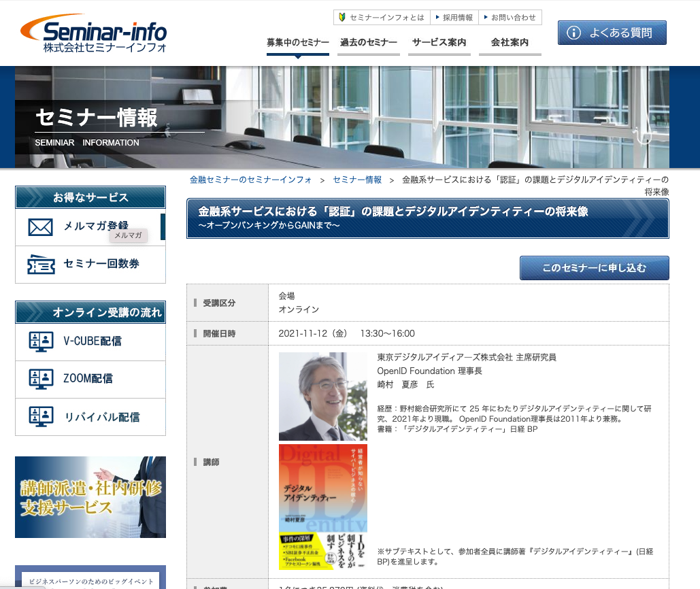Open the よくある質問 button
The image size is (700, 589).
tap(612, 33)
